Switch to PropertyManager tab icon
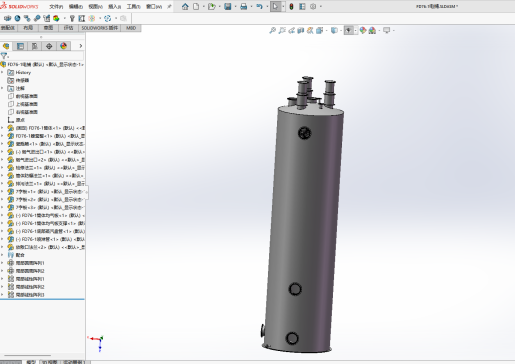Screen dimensions: 515x364 pyautogui.click(x=20, y=46)
